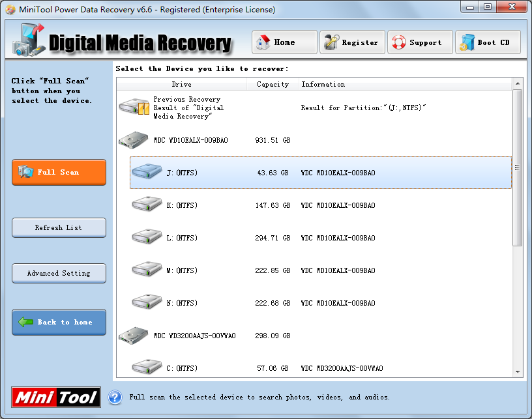Viewport: 532px width, 419px height.
Task: Click the Support lifebuoy icon
Action: [398, 42]
